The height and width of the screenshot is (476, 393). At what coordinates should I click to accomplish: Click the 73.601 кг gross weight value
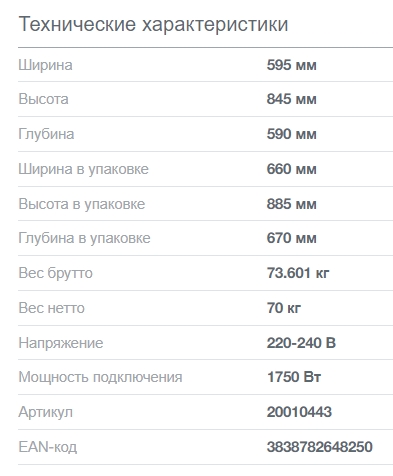click(x=298, y=273)
